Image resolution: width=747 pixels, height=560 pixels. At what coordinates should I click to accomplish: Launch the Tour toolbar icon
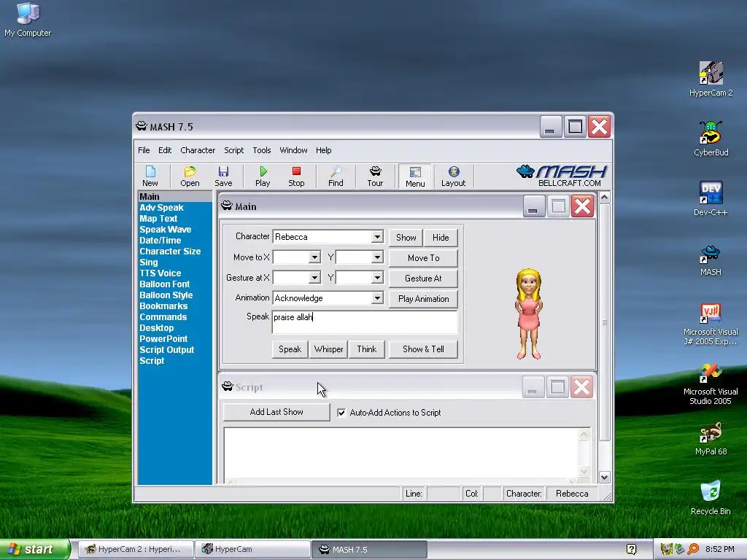pos(375,176)
